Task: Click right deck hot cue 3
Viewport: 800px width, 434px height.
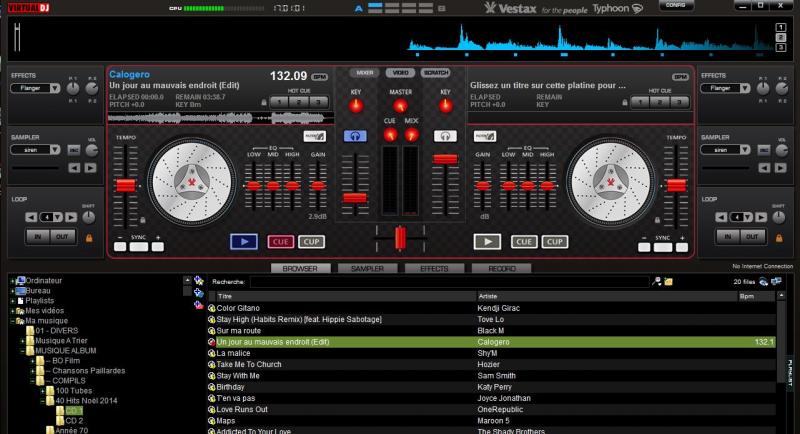Action: coord(679,102)
